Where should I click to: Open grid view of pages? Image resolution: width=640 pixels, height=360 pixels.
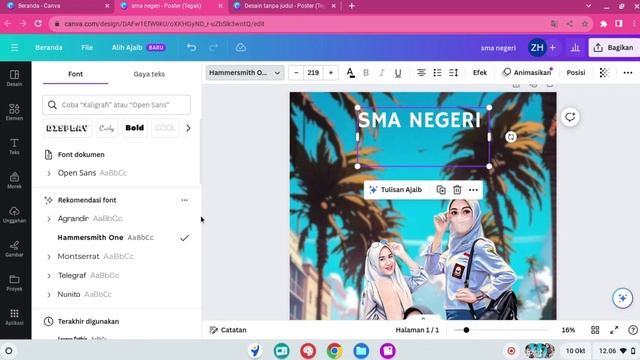tap(595, 330)
